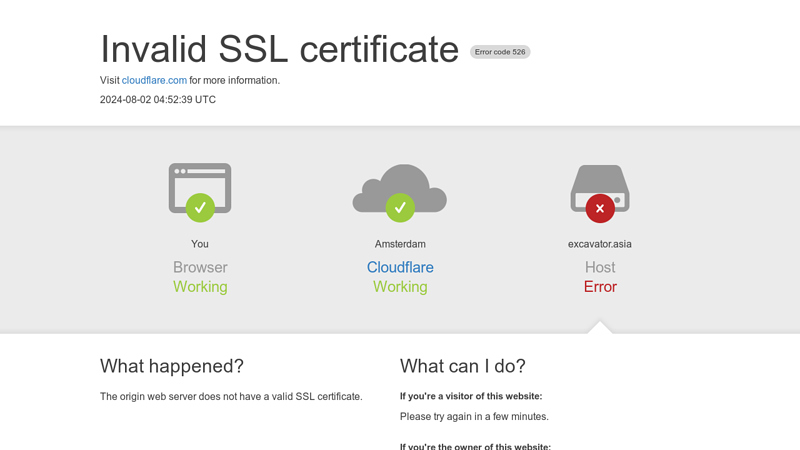This screenshot has height=450, width=800.
Task: Click the 2024-08-02 timestamp text
Action: coord(158,99)
